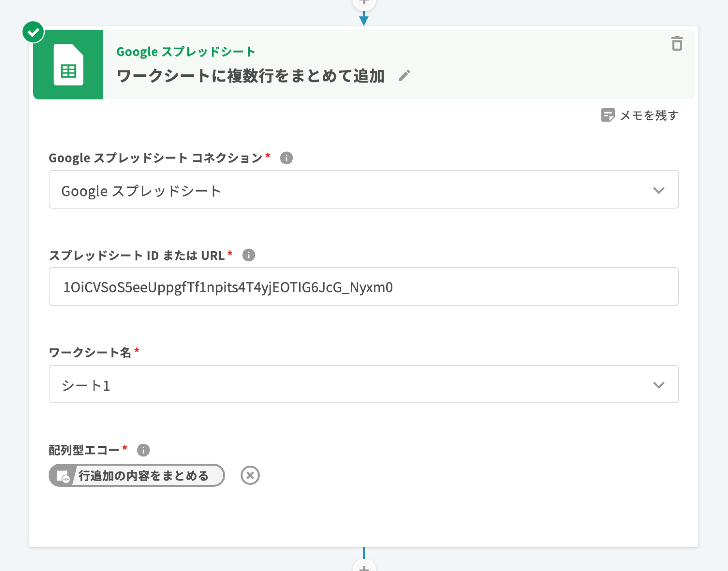Click the pencil edit title icon
The width and height of the screenshot is (728, 571).
[x=404, y=76]
